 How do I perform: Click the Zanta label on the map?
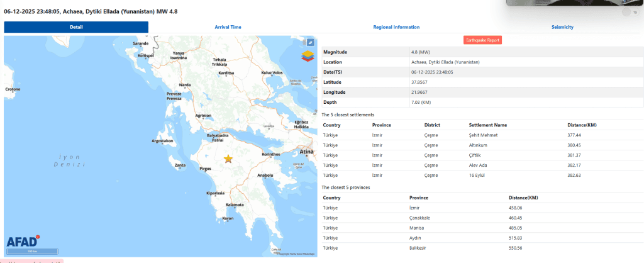[180, 165]
